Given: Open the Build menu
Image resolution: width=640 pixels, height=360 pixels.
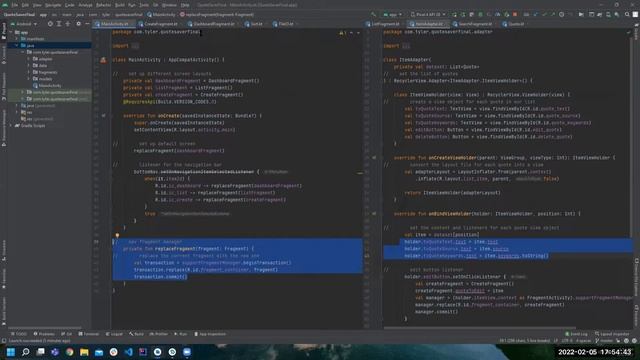Looking at the screenshot, I should tap(120, 5).
